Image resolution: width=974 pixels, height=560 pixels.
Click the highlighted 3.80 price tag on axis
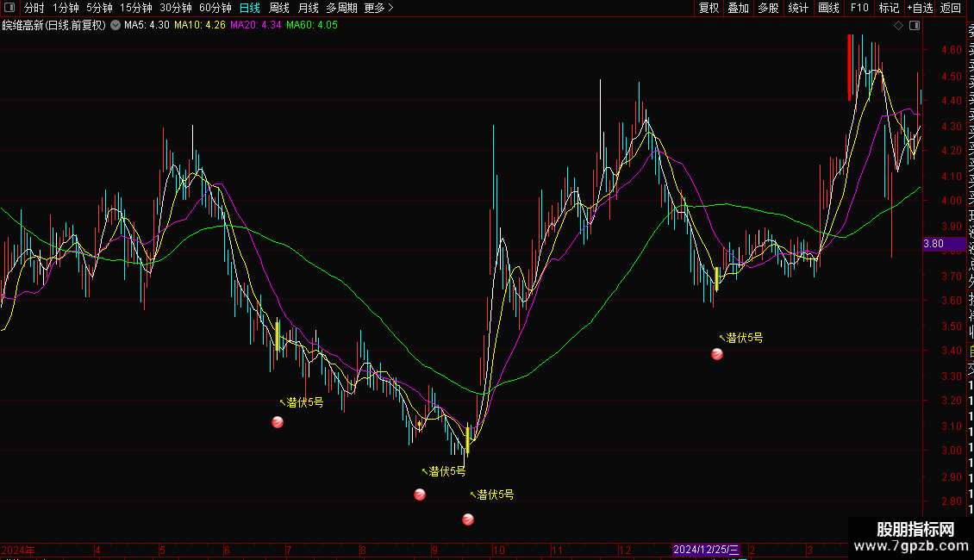click(x=945, y=244)
